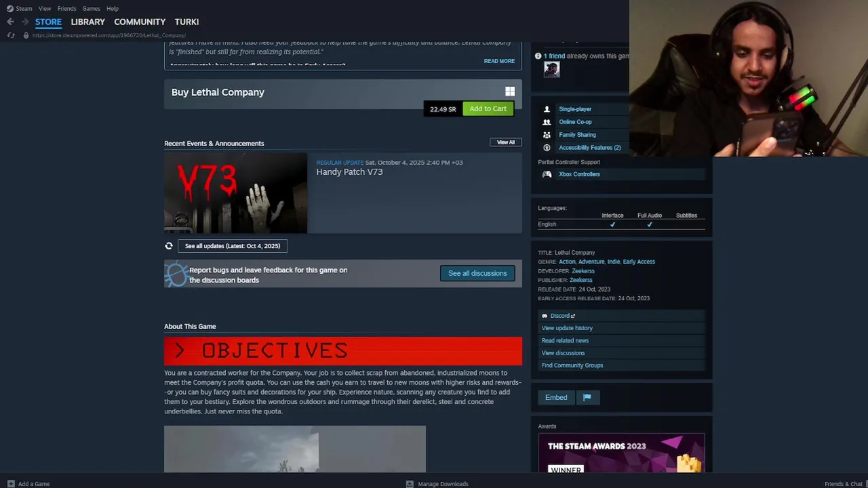Click the Single-player person icon

[547, 109]
